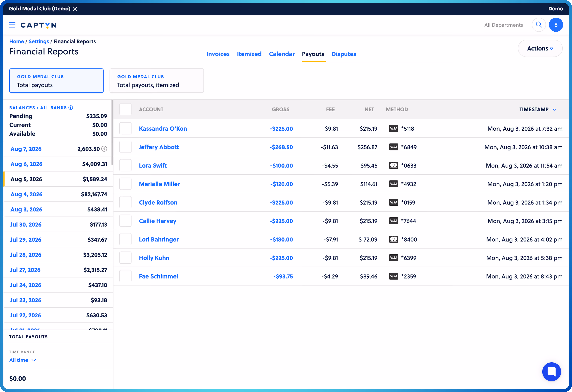The width and height of the screenshot is (572, 392).
Task: Select the Total payouts, itemized card
Action: pos(157,81)
